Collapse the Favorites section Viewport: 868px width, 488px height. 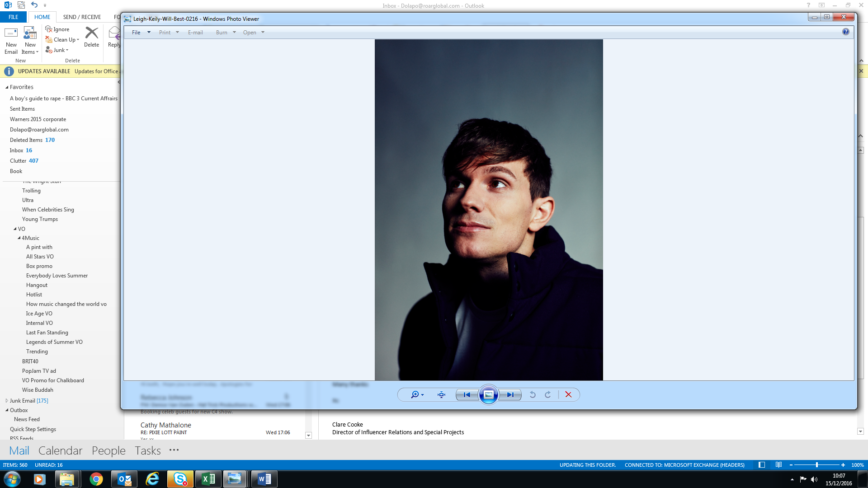click(7, 87)
